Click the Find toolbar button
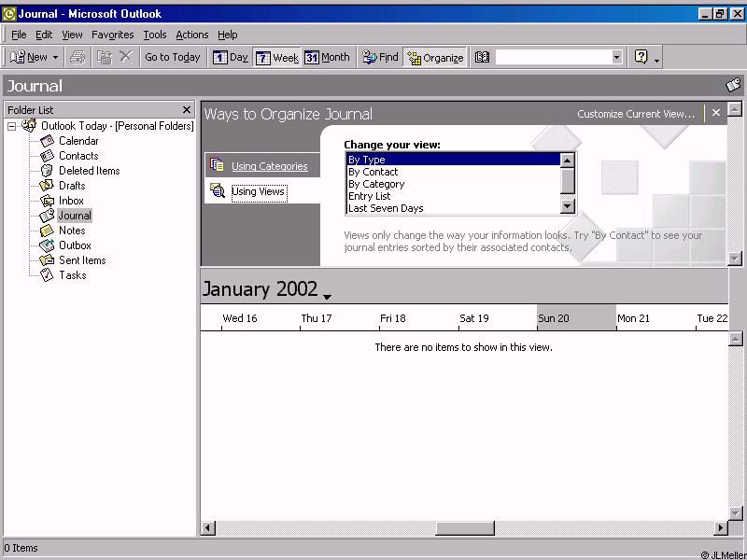747x560 pixels. click(x=380, y=57)
